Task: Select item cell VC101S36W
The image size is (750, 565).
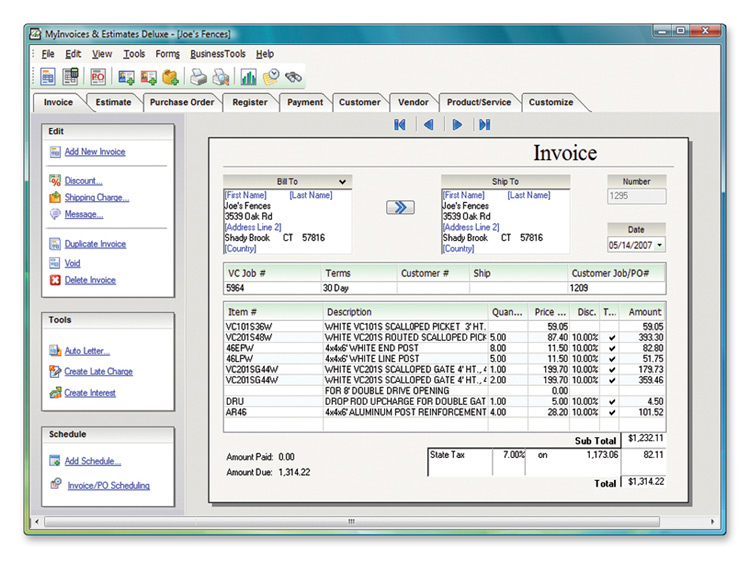Action: coord(274,327)
